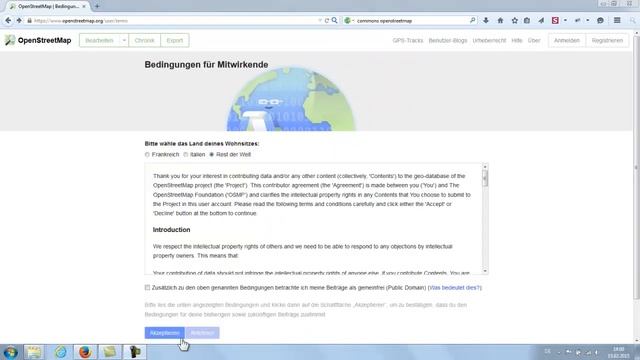Click the taskbar clock showing the time
The width and height of the screenshot is (640, 360).
[x=618, y=352]
